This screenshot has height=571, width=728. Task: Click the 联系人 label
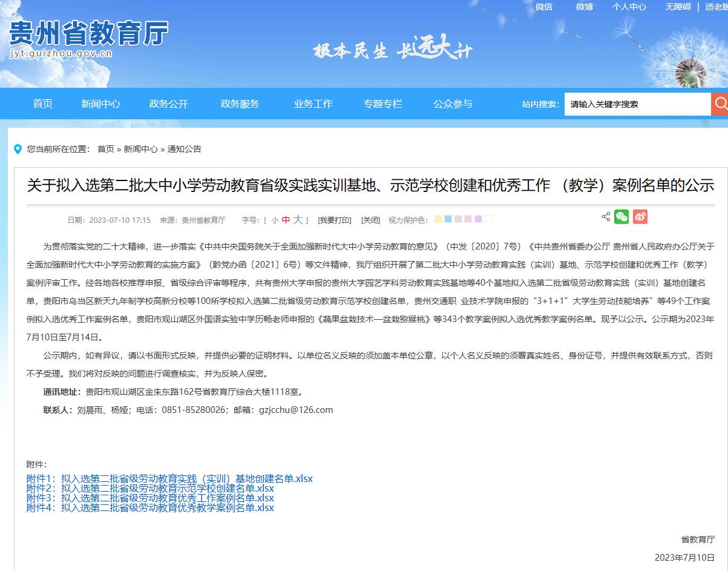(x=57, y=410)
